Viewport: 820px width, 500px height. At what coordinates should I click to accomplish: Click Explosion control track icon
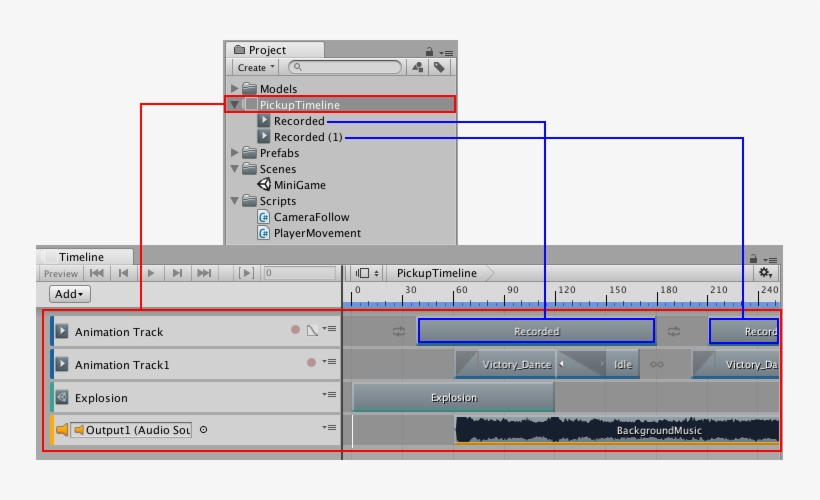point(62,397)
